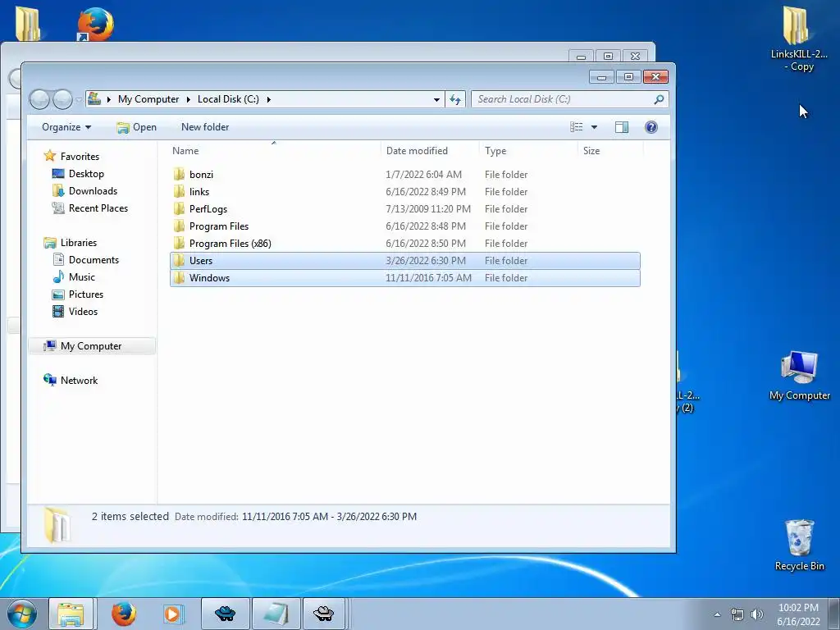Image resolution: width=840 pixels, height=630 pixels.
Task: Click the Windows folder icon
Action: 180,278
